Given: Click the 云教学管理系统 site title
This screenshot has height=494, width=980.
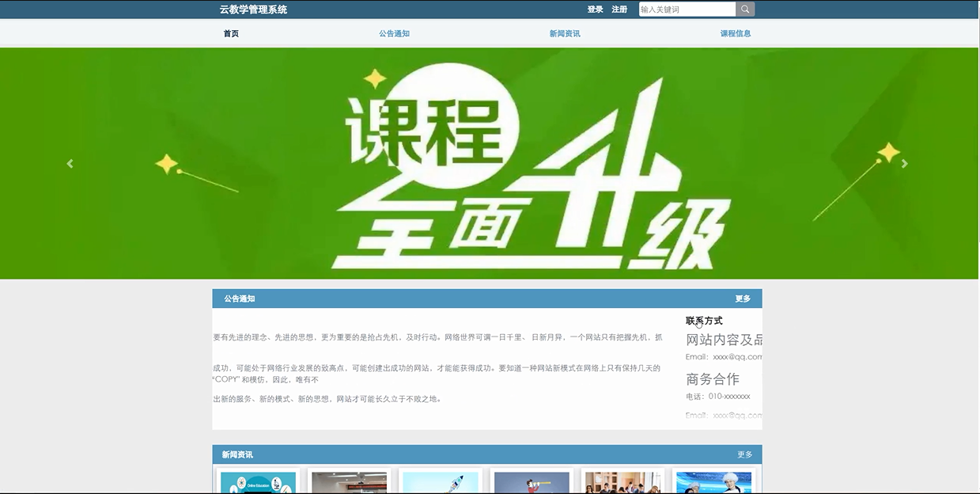Looking at the screenshot, I should click(253, 9).
